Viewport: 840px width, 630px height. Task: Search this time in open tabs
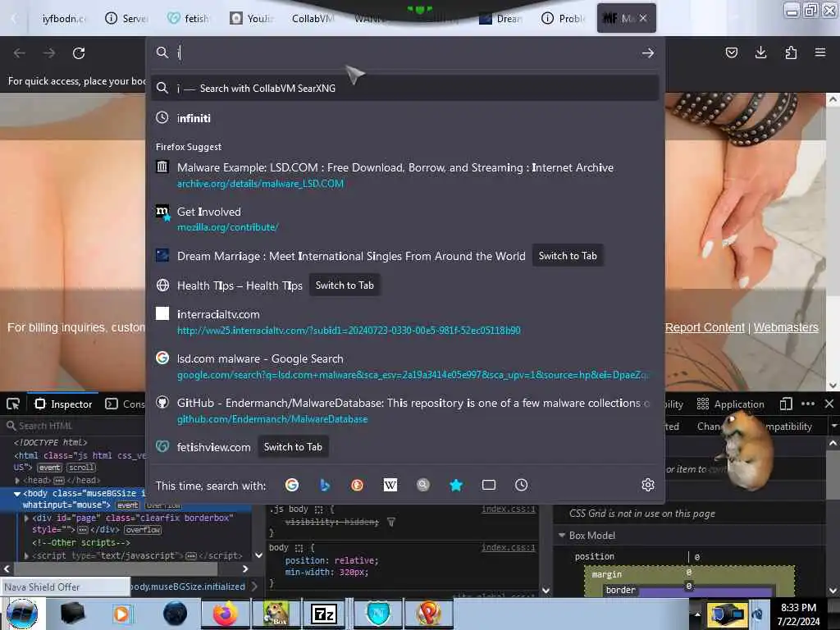(x=489, y=486)
